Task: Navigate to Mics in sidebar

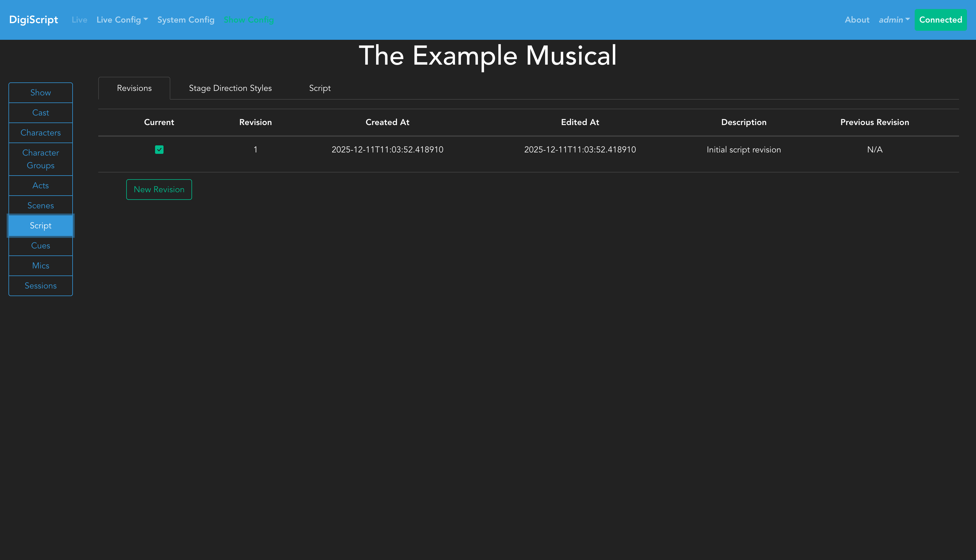Action: tap(40, 265)
